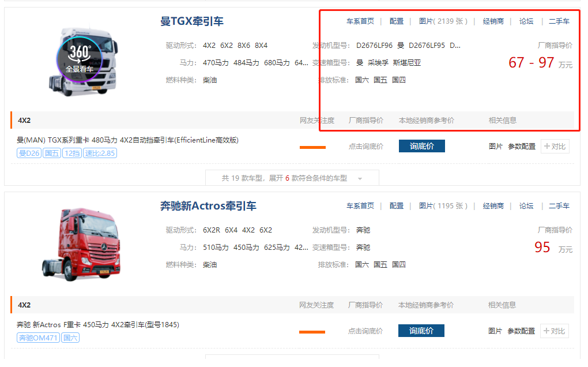Open 二手车 link for 奔驰新Actros
The height and width of the screenshot is (367, 588).
[559, 206]
